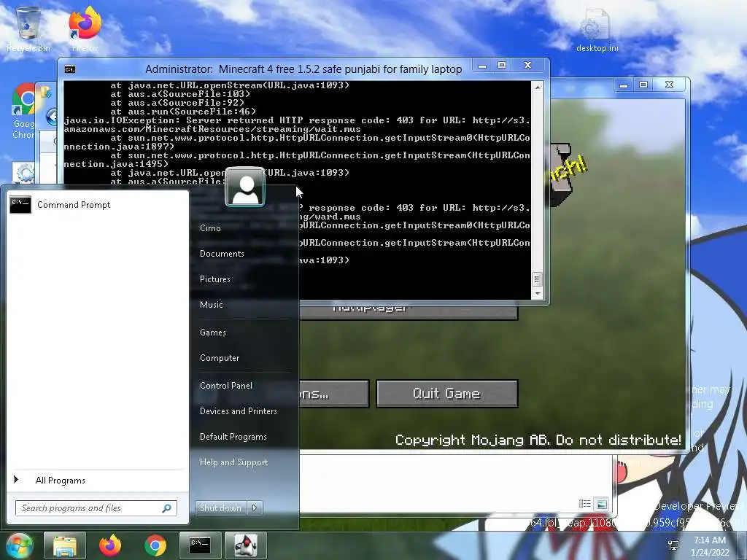Open Documents from the Start menu
The height and width of the screenshot is (560, 747).
click(222, 254)
